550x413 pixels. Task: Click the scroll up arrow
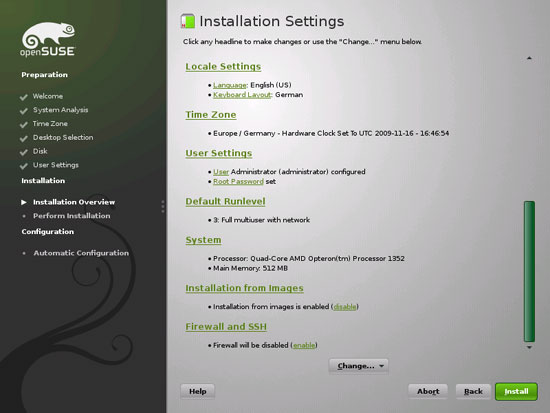[529, 58]
